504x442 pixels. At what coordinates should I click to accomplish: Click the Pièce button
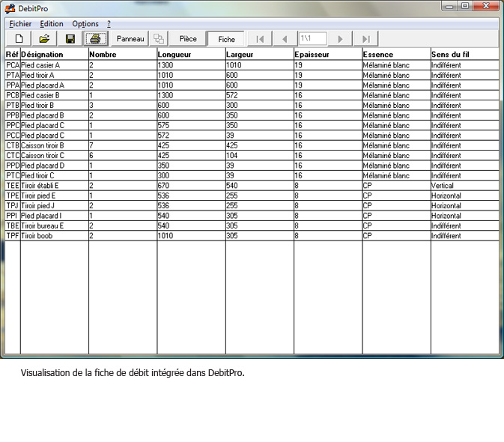click(x=188, y=39)
